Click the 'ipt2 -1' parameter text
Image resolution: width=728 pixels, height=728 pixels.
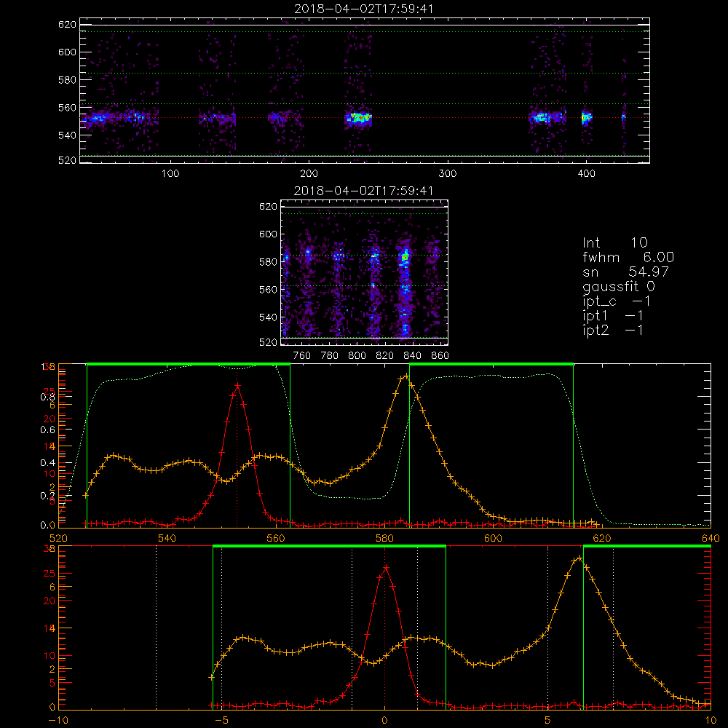[x=613, y=330]
